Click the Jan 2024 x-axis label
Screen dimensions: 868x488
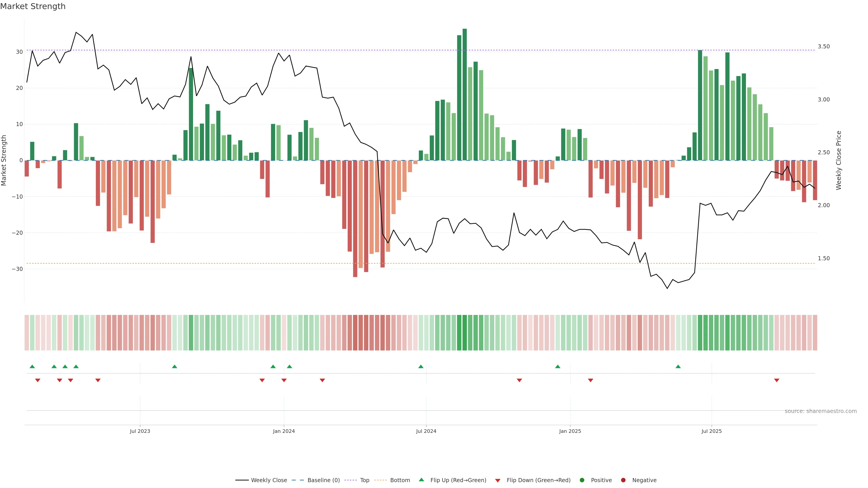(x=284, y=431)
